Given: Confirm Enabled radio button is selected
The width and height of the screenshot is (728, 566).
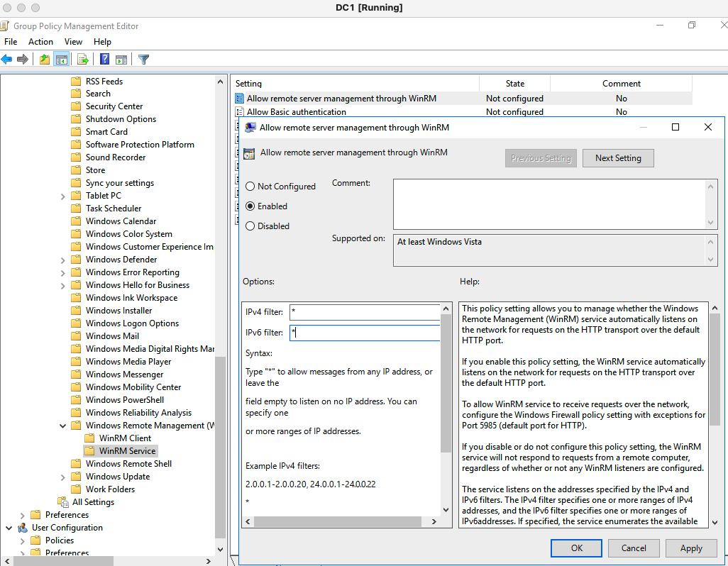Looking at the screenshot, I should coord(251,206).
